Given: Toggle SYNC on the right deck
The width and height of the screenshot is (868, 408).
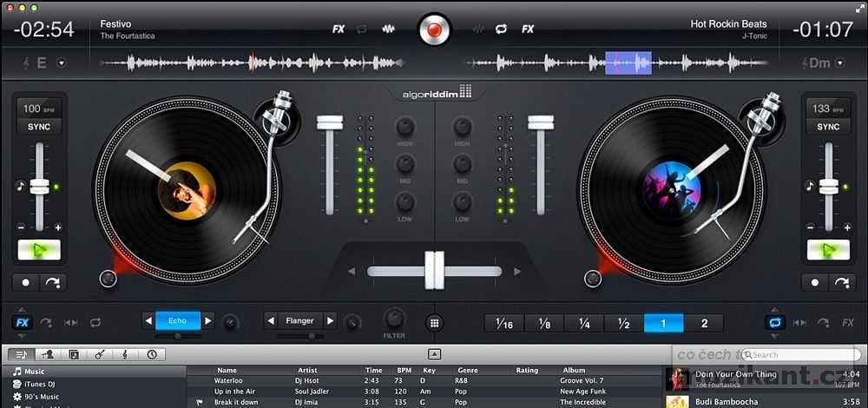Looking at the screenshot, I should (828, 126).
